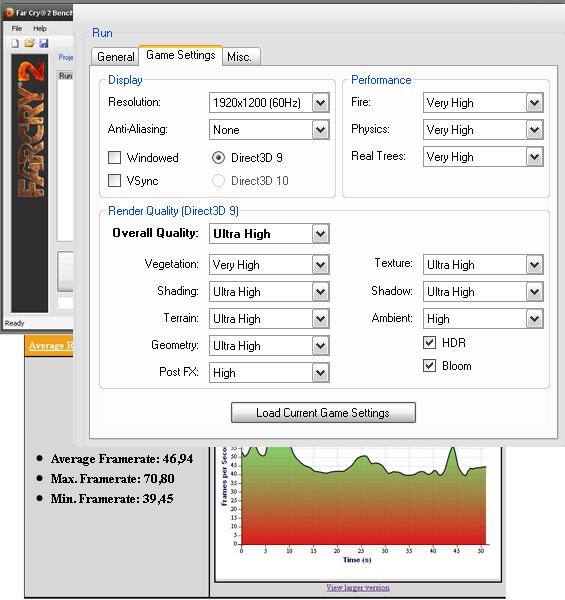This screenshot has height=600, width=565.
Task: Click the Far Cry 2 title bar icon
Action: coord(10,13)
